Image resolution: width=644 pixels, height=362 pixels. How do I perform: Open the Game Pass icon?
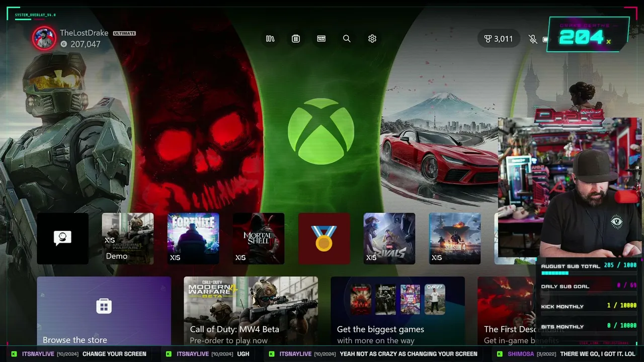[x=321, y=39]
